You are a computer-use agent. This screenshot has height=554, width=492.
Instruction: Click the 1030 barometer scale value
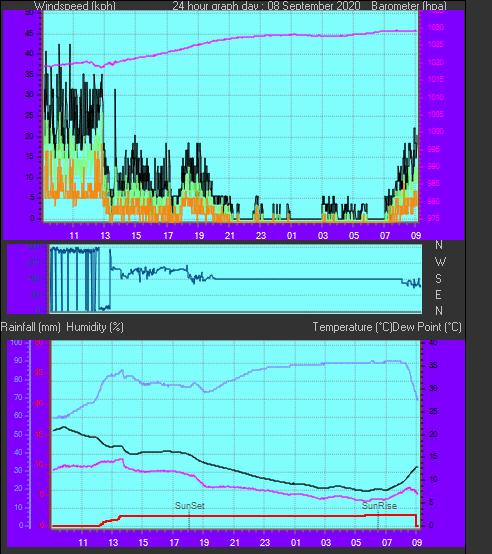pyautogui.click(x=435, y=28)
